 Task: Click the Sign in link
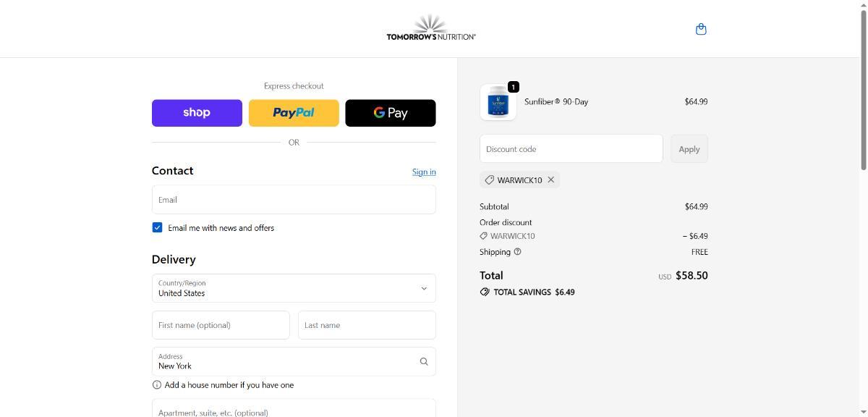click(x=424, y=172)
